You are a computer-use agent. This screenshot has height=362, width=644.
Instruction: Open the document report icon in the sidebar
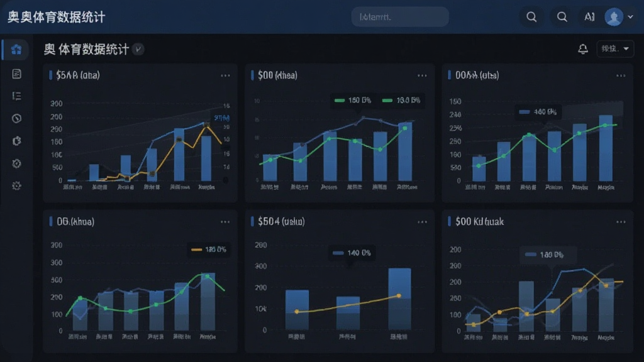(16, 74)
